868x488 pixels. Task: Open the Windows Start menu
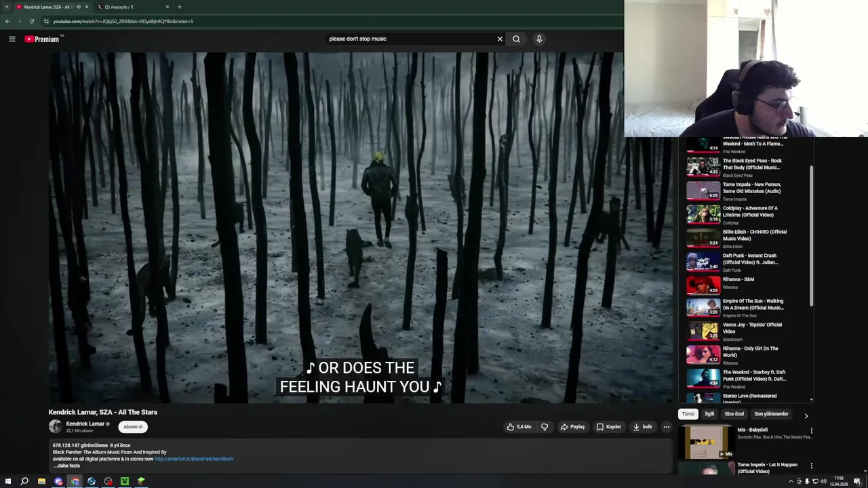[8, 481]
